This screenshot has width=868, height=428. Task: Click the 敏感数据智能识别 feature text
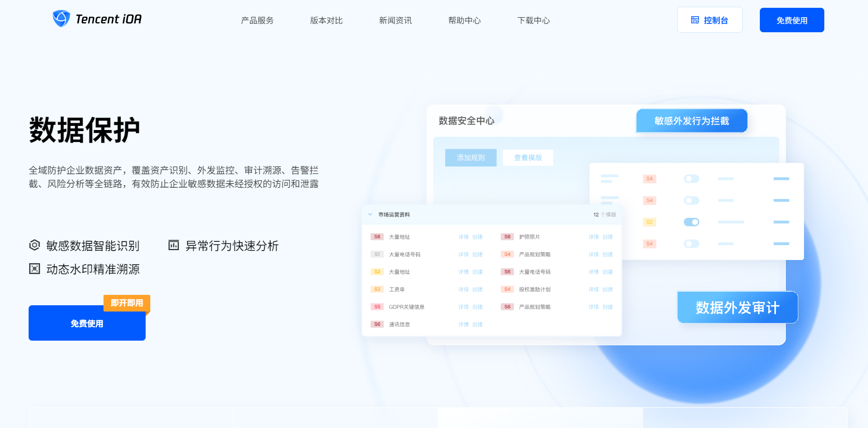[x=93, y=245]
